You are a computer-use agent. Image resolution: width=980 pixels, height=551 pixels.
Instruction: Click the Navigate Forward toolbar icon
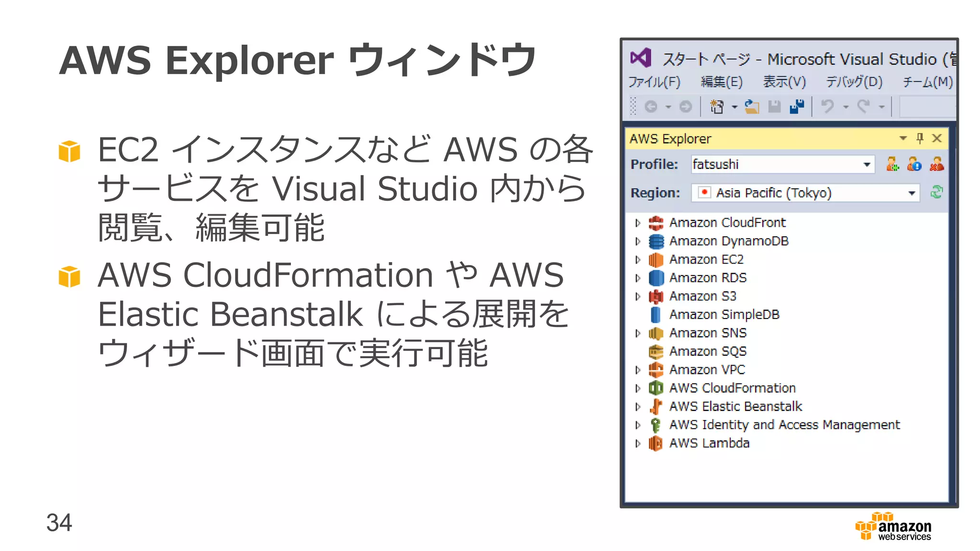686,107
